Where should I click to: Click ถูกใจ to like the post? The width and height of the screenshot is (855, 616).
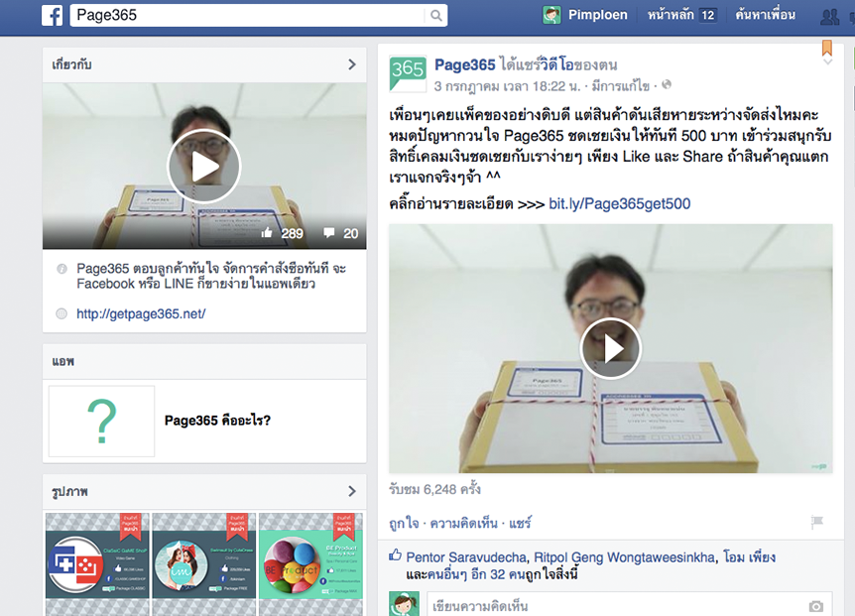coord(404,524)
